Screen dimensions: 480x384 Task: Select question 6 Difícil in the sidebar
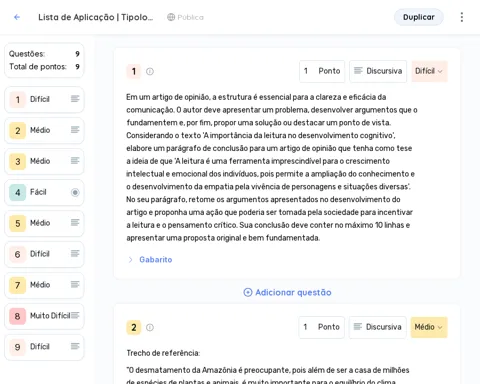coord(44,254)
